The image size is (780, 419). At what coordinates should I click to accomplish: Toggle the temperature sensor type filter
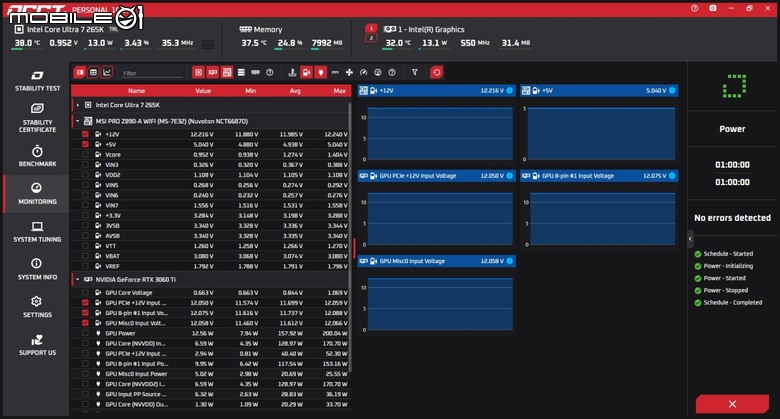[292, 73]
